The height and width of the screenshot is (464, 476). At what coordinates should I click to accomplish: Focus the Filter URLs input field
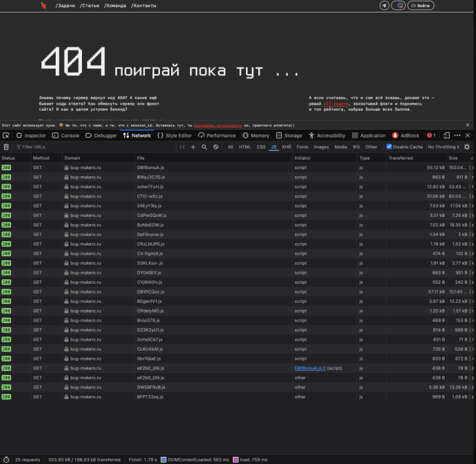pos(96,147)
